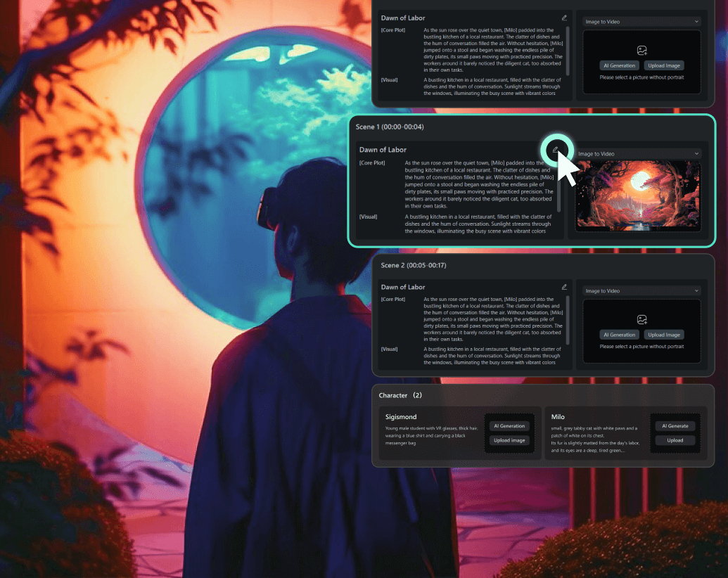Click Scene 2 visual description paragraph
Image resolution: width=728 pixels, height=578 pixels.
point(492,356)
